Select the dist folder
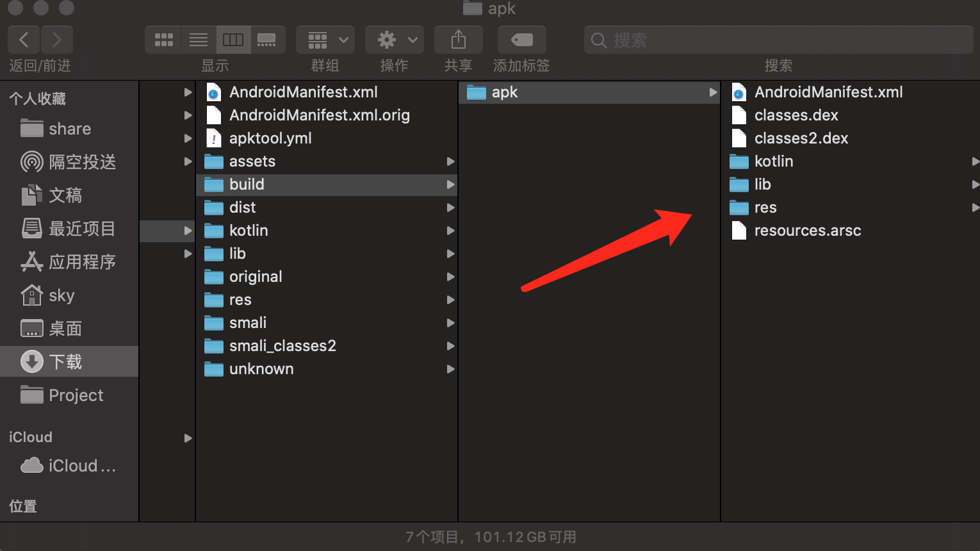Screen dimensions: 980x551 pos(327,208)
